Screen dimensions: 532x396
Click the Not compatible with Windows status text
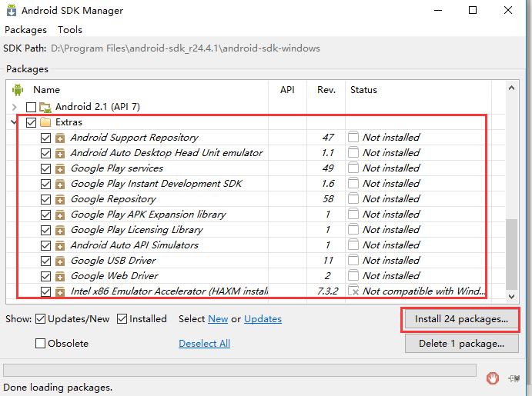[x=424, y=291]
